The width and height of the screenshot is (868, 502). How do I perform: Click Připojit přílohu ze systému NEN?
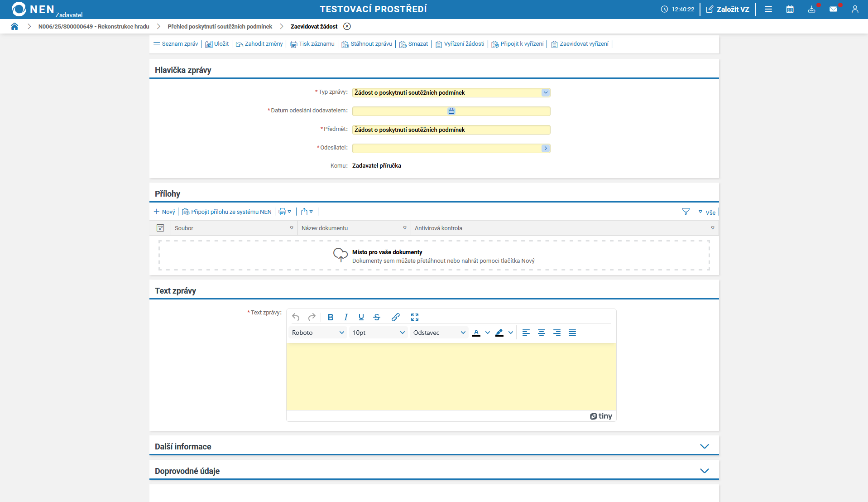[x=227, y=212]
